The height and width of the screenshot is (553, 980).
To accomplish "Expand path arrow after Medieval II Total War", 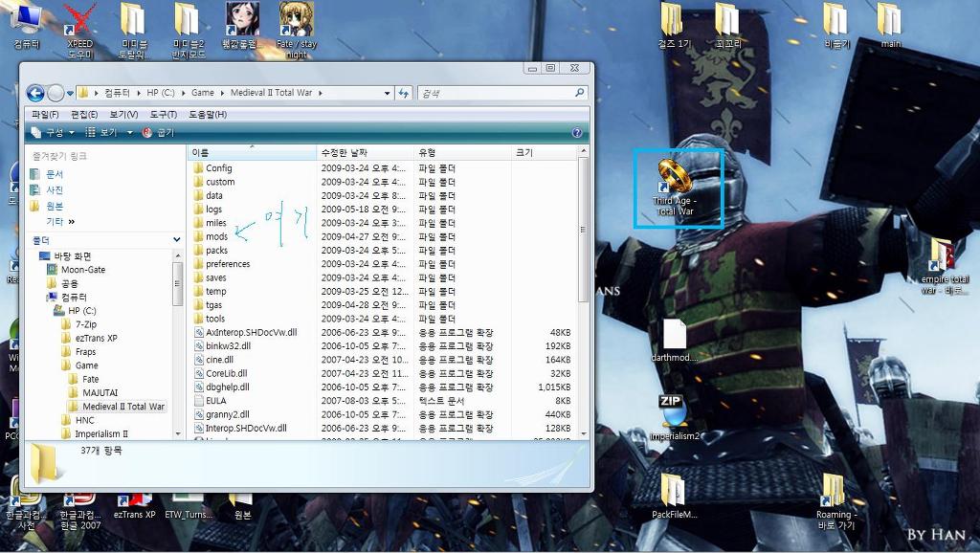I will (320, 93).
